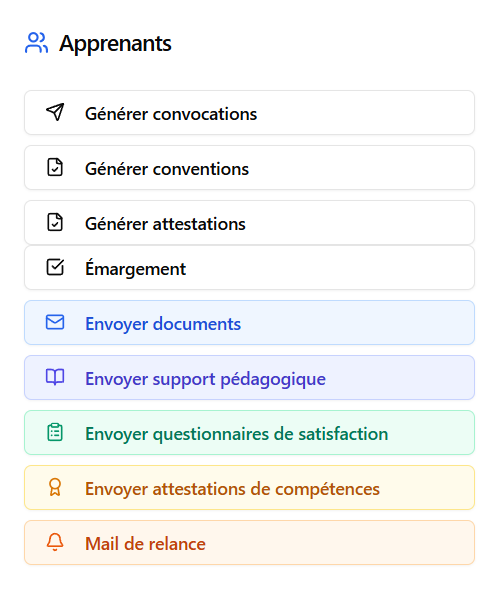
Task: Trigger the Mail de relance button
Action: point(249,542)
